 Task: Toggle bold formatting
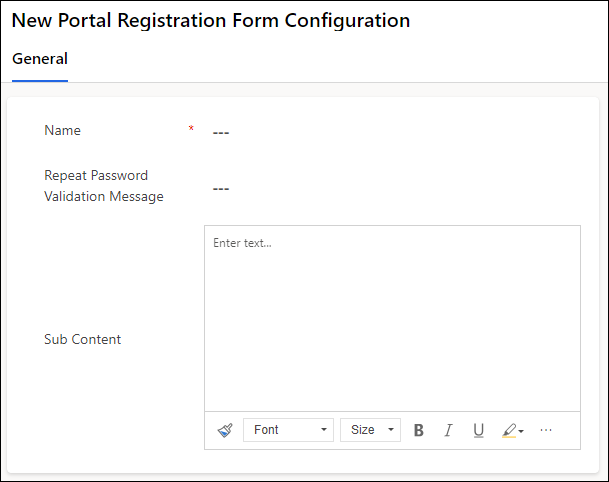[419, 430]
